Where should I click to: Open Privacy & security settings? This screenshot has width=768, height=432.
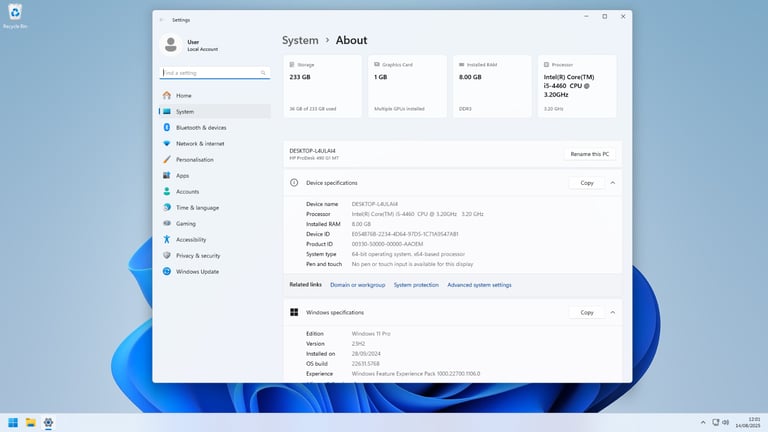coord(215,256)
